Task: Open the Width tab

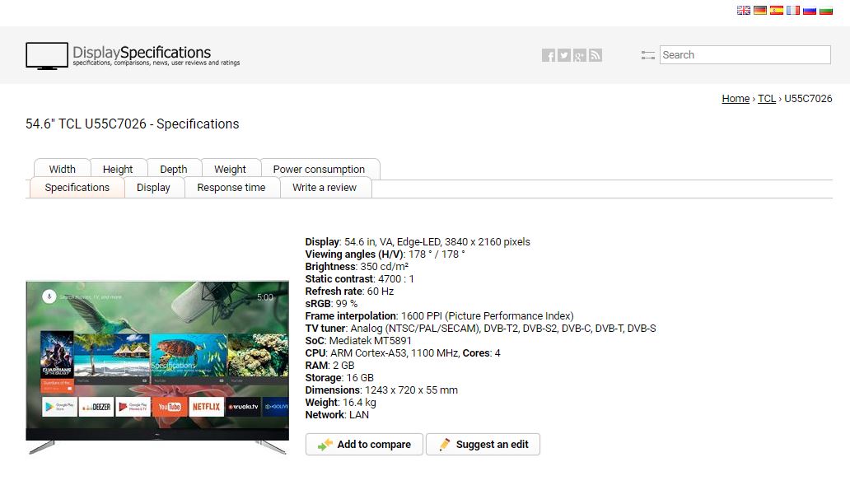Action: tap(63, 169)
